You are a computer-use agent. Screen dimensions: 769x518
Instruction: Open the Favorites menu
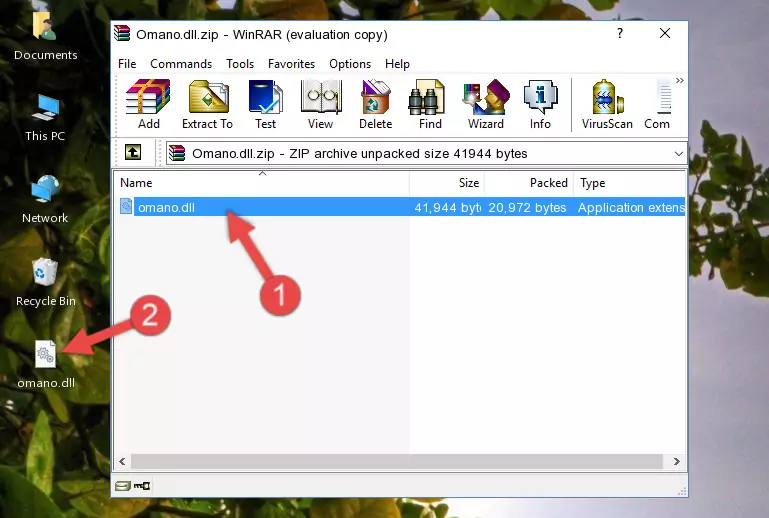(291, 64)
